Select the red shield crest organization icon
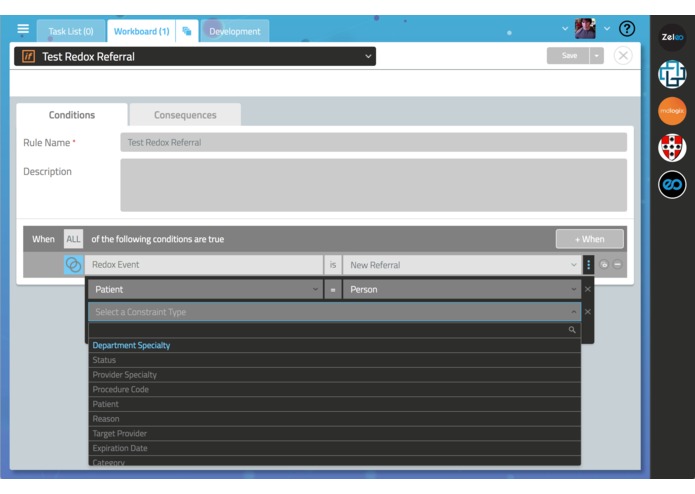The image size is (695, 494). point(672,148)
